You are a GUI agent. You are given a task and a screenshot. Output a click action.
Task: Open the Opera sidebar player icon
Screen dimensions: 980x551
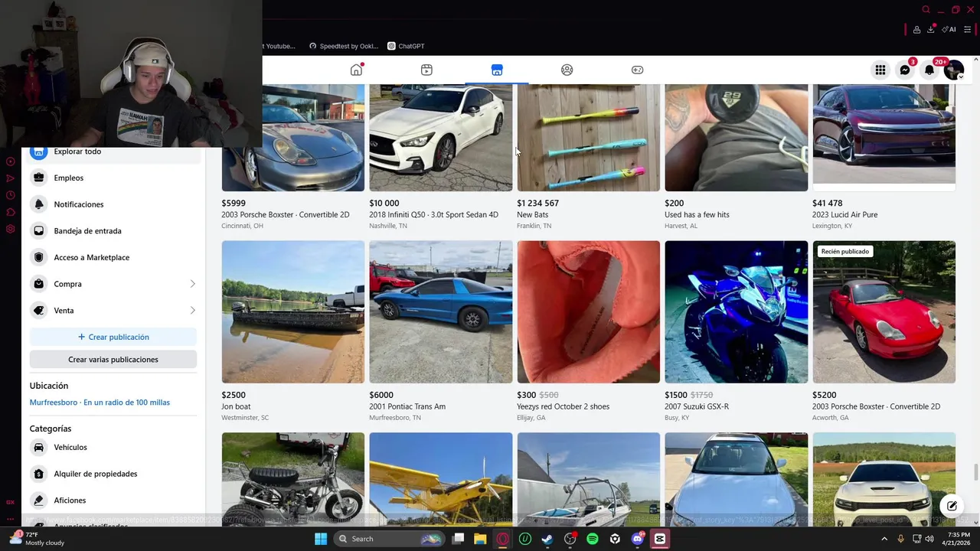tap(10, 161)
